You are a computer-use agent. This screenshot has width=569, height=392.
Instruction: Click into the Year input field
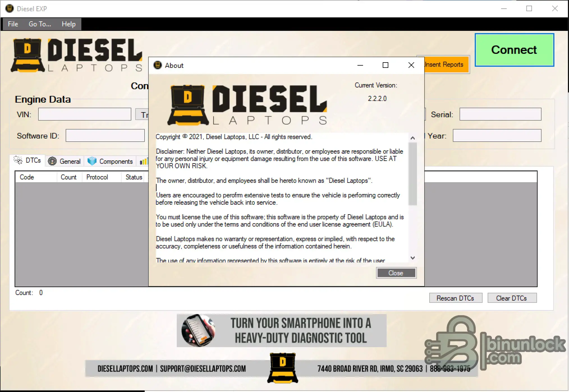coord(497,135)
